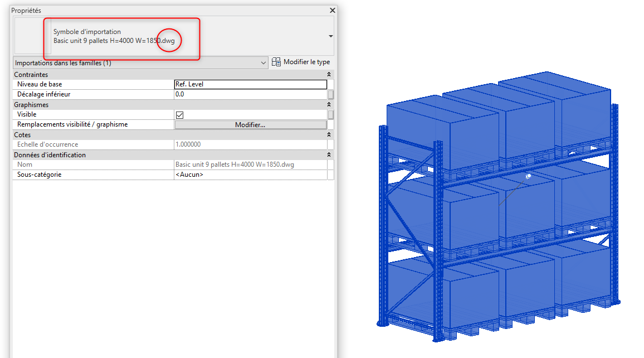The height and width of the screenshot is (358, 644).
Task: Click the associate parameter button beside Décalage inférieur
Action: click(331, 95)
